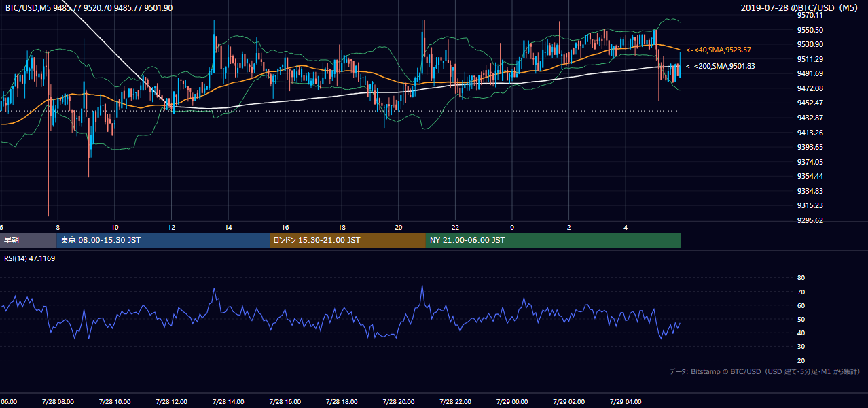Click hour tick 16 under price chart
Viewport: 868px width, 408px height.
(285, 228)
